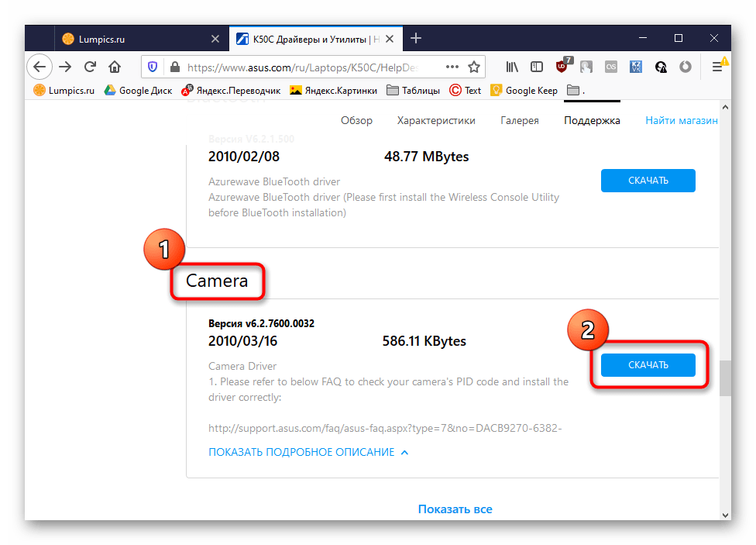Click the Показать все link

pos(455,509)
